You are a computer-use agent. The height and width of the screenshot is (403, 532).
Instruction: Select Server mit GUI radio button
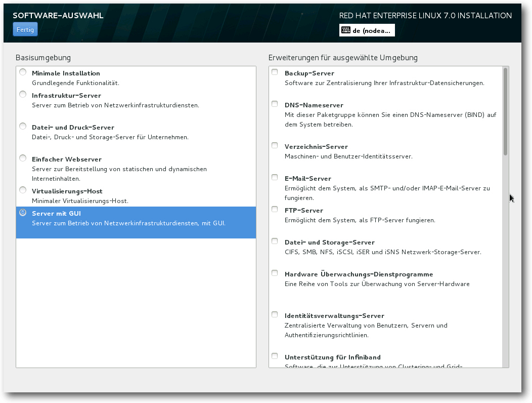coord(23,212)
